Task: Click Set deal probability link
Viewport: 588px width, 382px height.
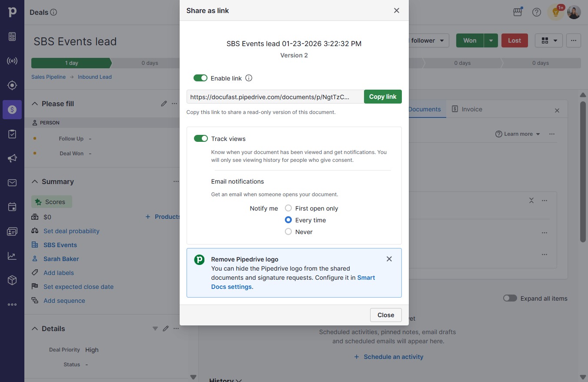Action: (71, 231)
